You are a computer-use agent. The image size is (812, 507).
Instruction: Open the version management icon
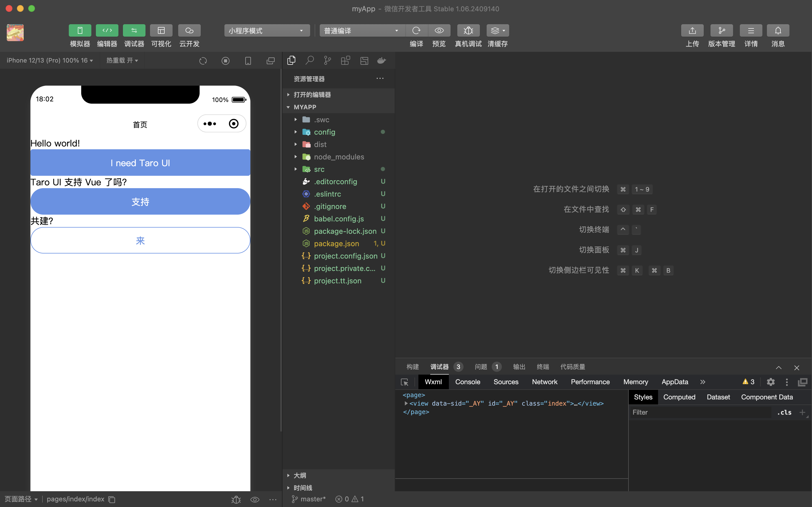pos(721,30)
